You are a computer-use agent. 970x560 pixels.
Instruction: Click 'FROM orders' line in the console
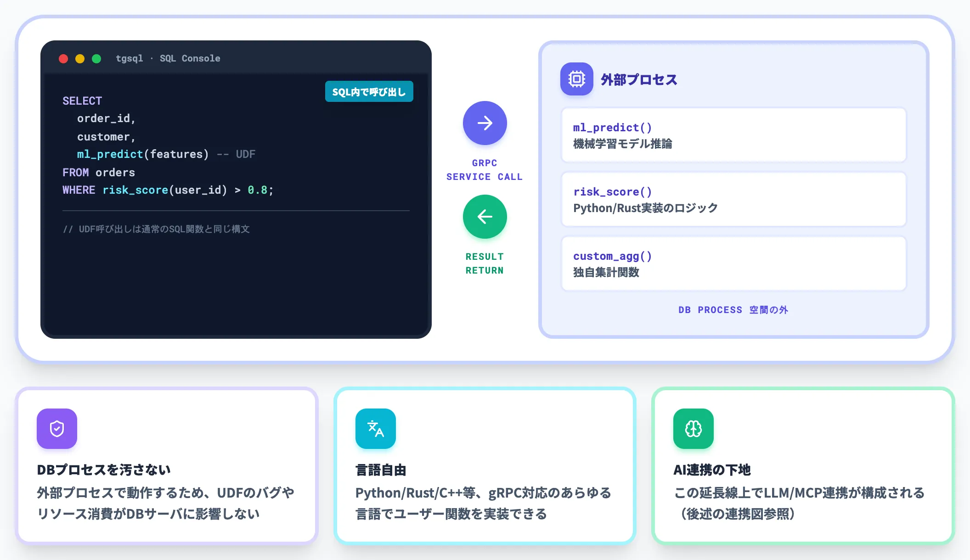point(99,173)
